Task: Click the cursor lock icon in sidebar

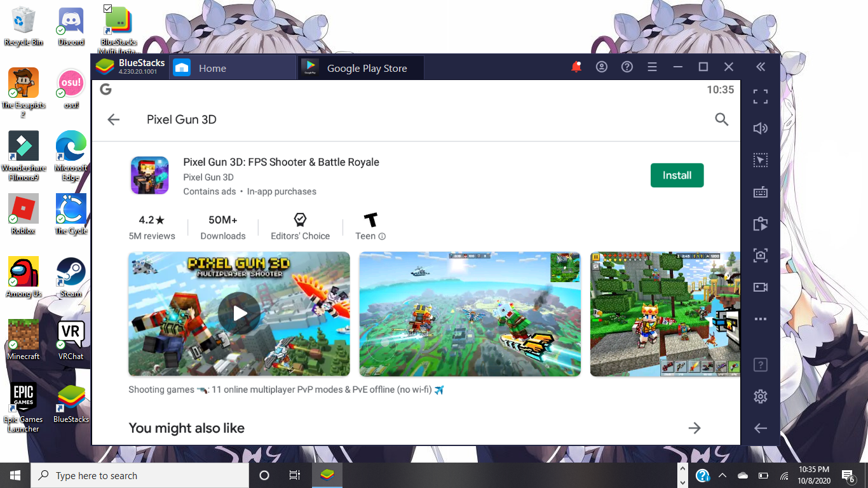Action: [761, 160]
